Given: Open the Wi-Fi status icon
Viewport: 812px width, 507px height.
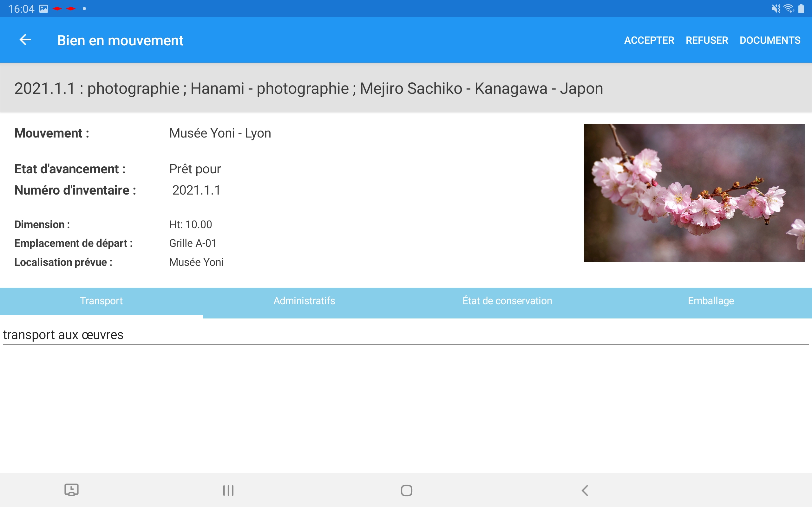Looking at the screenshot, I should pos(788,8).
